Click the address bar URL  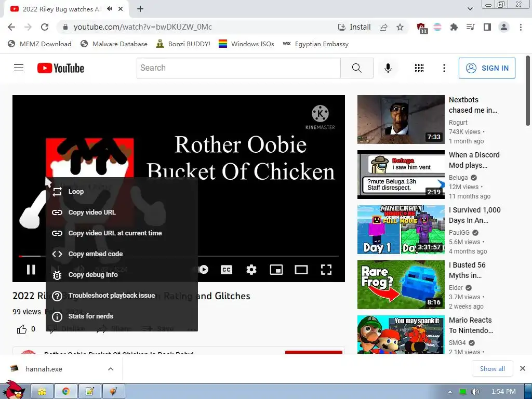tap(142, 27)
